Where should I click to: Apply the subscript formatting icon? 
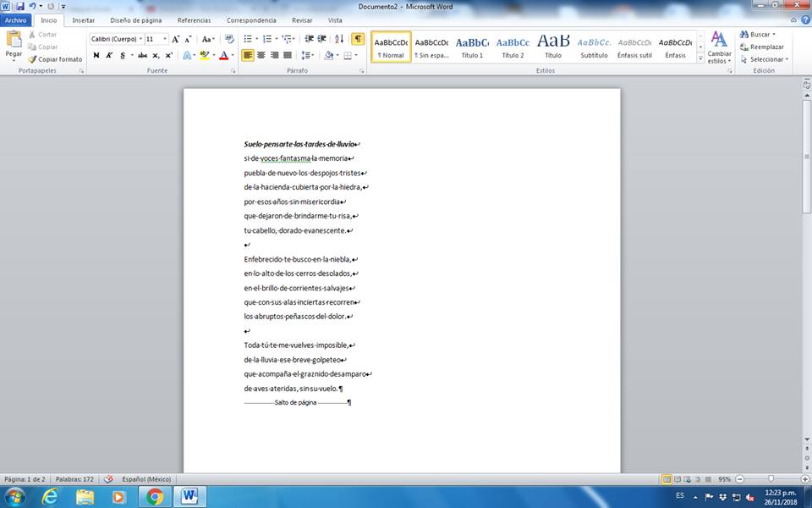(156, 55)
